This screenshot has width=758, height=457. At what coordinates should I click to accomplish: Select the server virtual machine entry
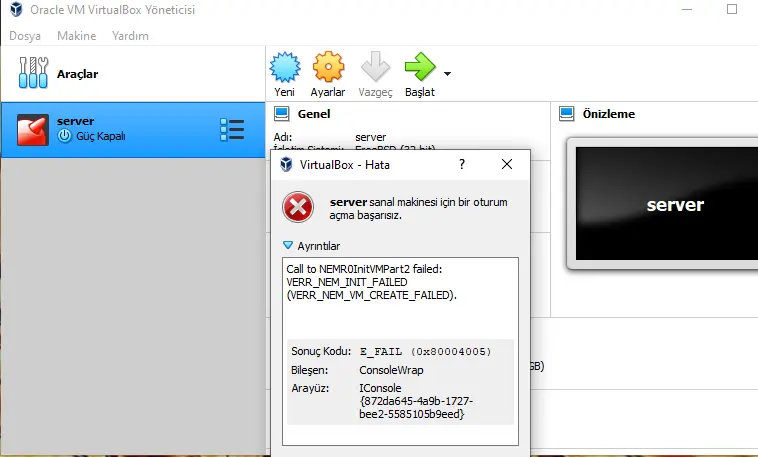click(133, 130)
